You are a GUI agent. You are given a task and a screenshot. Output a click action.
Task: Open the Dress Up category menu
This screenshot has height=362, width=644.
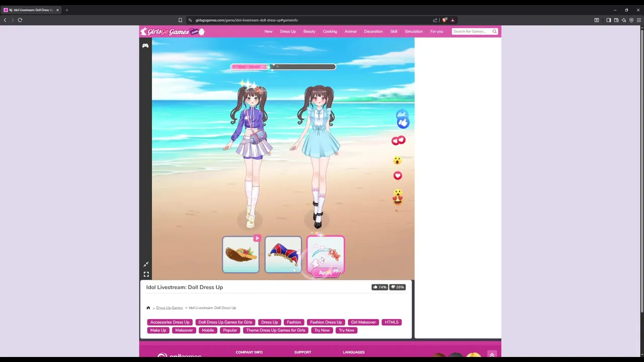(x=288, y=32)
